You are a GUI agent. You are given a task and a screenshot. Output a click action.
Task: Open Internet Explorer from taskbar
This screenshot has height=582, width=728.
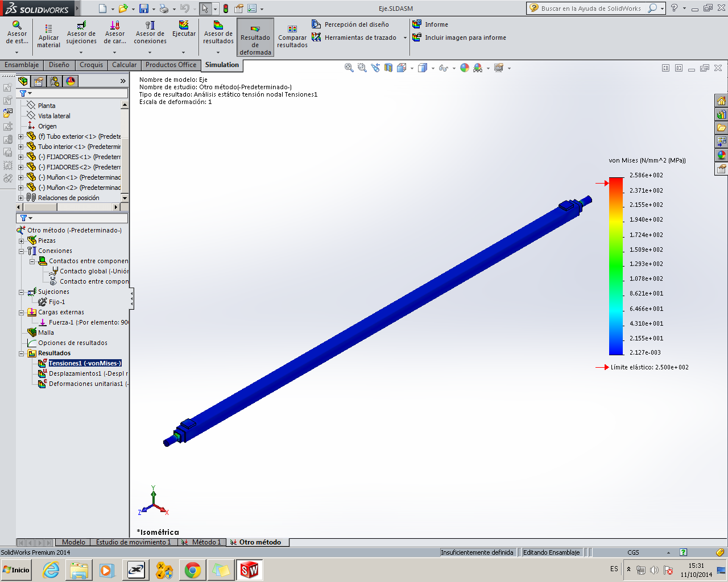(51, 570)
